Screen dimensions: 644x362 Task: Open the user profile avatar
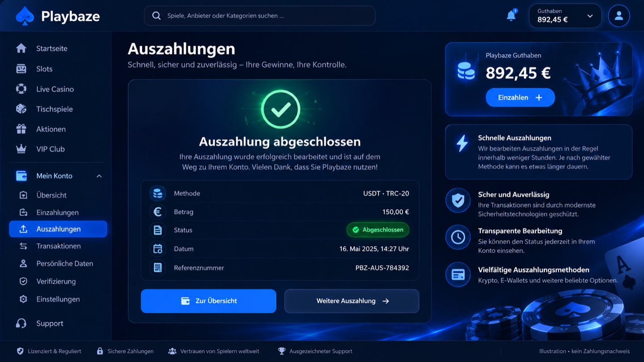[619, 16]
